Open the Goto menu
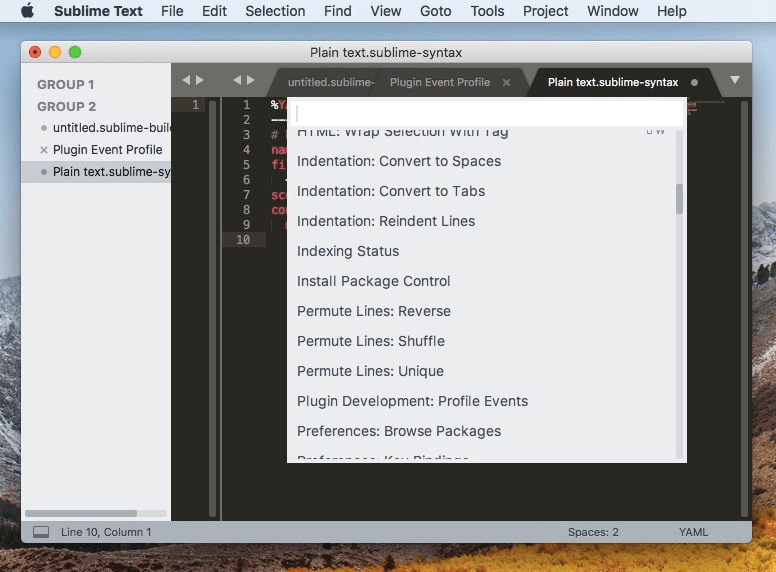The width and height of the screenshot is (776, 572). (435, 11)
